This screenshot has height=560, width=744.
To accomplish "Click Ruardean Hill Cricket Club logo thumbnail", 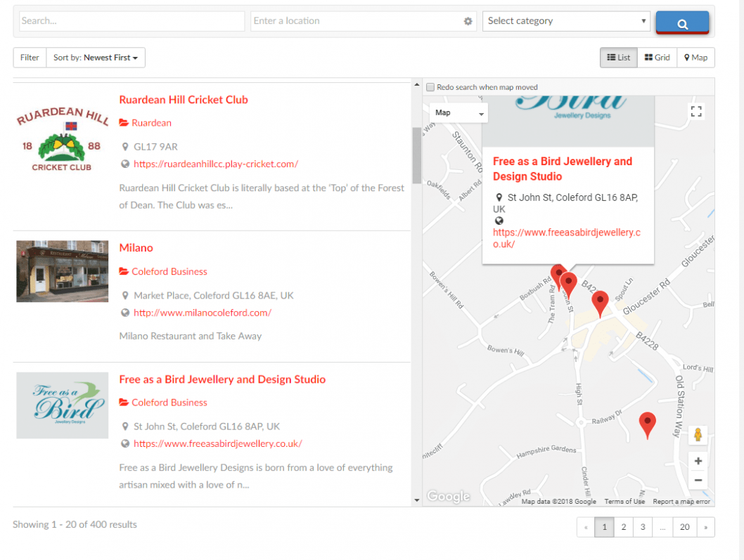I will click(x=62, y=139).
